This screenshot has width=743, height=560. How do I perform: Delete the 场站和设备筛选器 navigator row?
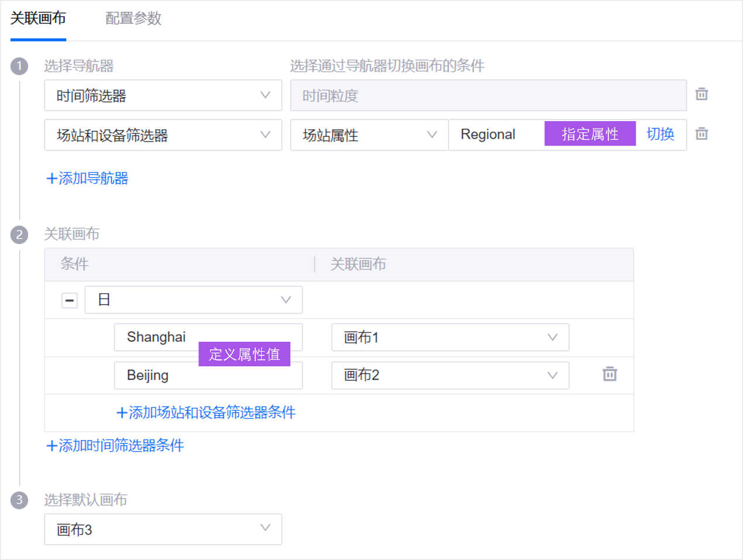click(701, 134)
